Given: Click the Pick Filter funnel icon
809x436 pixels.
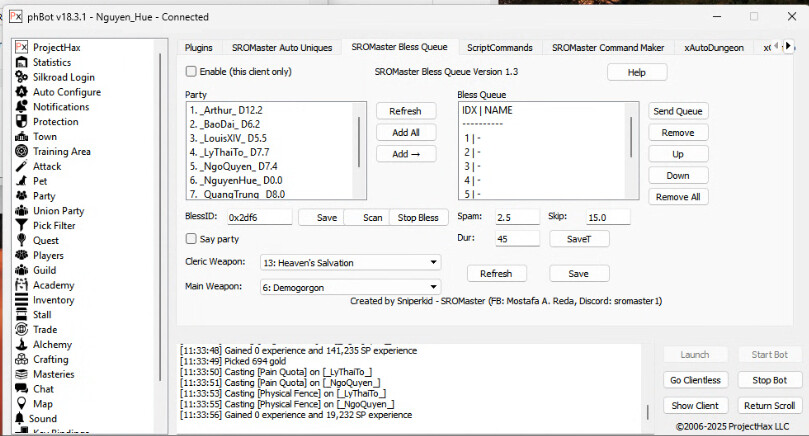Looking at the screenshot, I should click(23, 226).
